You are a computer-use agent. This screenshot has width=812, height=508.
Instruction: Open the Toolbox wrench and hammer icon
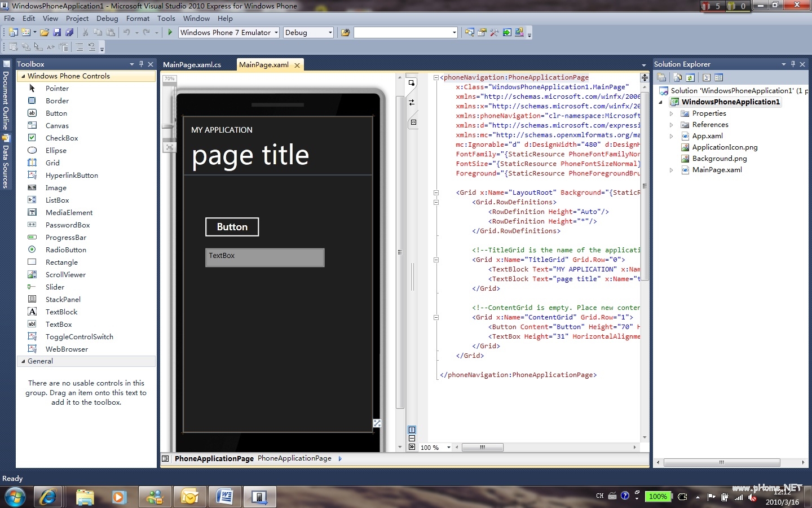click(495, 33)
